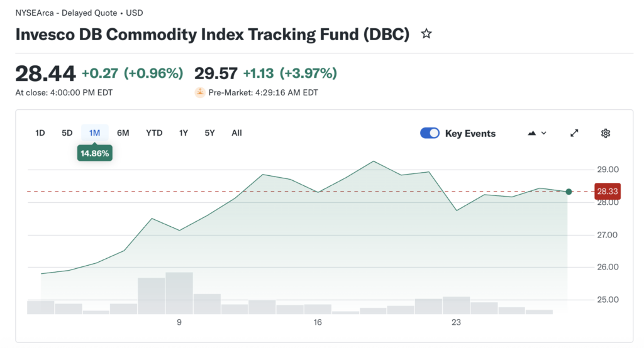Viewport: 644px width, 348px height.
Task: Select the YTD time range
Action: click(x=154, y=133)
